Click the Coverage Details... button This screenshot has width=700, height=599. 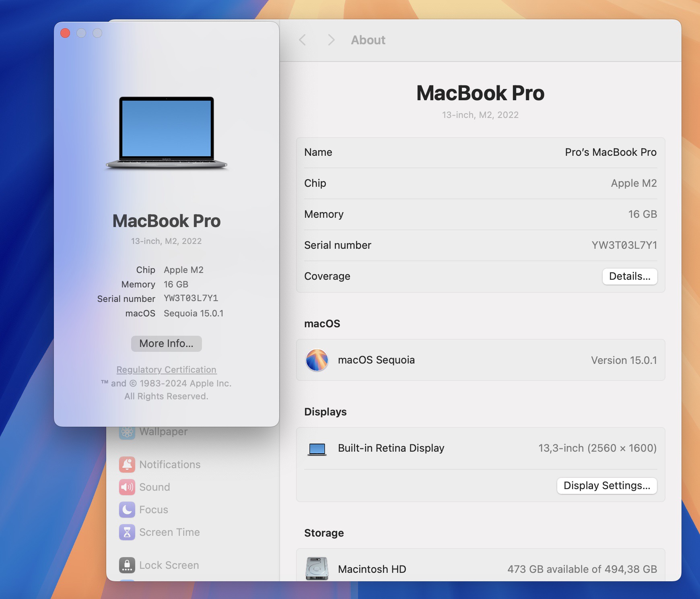click(630, 276)
